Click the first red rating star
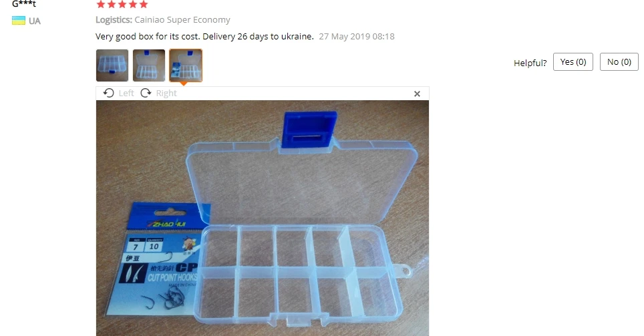Viewport: 644px width, 336px height. click(101, 4)
